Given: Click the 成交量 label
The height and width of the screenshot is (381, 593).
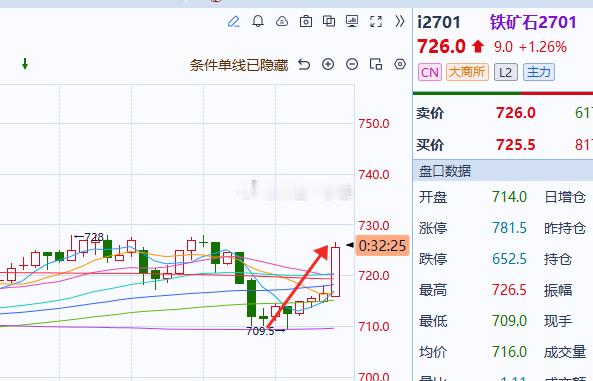Looking at the screenshot, I should pyautogui.click(x=565, y=352).
